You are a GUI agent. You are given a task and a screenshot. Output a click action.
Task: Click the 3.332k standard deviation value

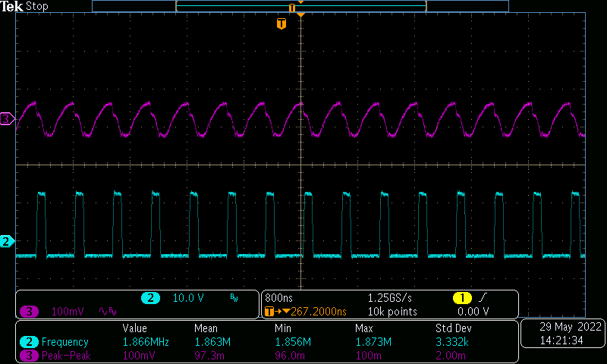(x=452, y=342)
